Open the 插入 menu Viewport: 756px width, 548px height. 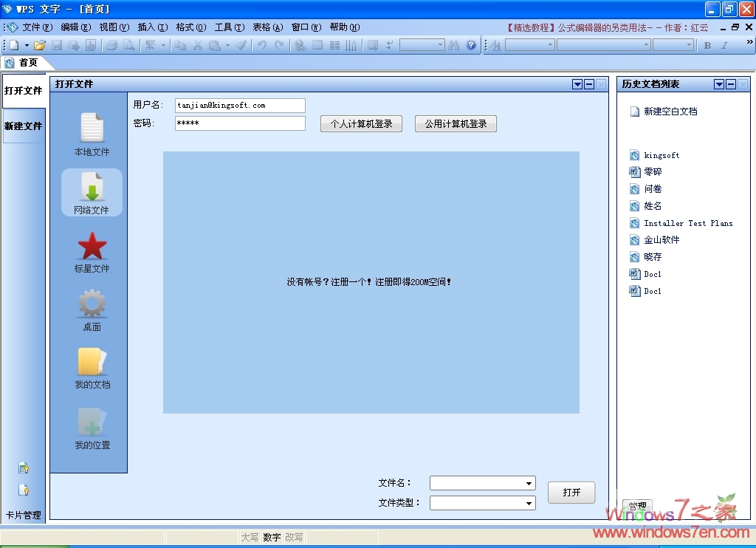coord(152,27)
